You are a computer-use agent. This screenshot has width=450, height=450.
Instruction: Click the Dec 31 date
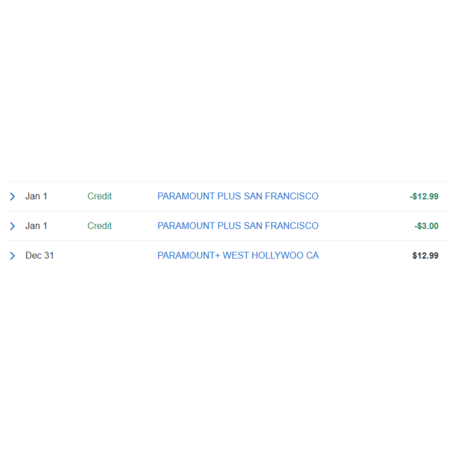tap(39, 255)
